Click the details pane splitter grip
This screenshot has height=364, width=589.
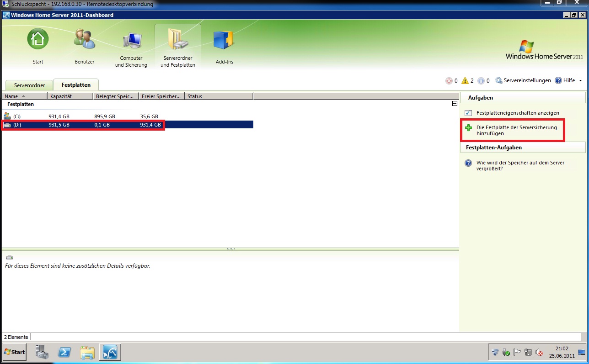tap(230, 249)
